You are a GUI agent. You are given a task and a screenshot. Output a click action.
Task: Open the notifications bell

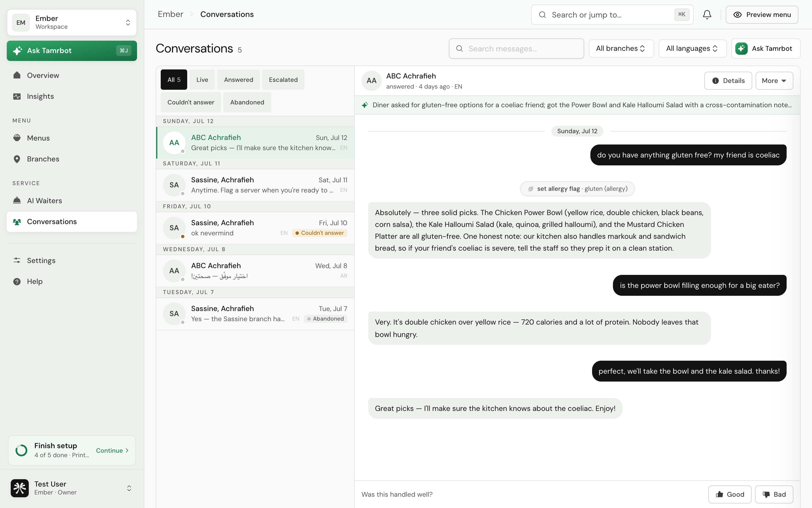click(x=707, y=14)
